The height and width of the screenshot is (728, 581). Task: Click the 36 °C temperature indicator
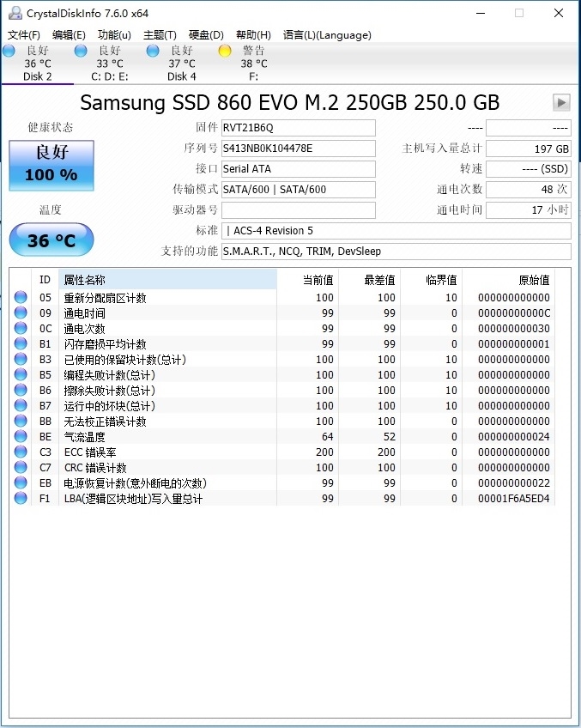click(51, 240)
